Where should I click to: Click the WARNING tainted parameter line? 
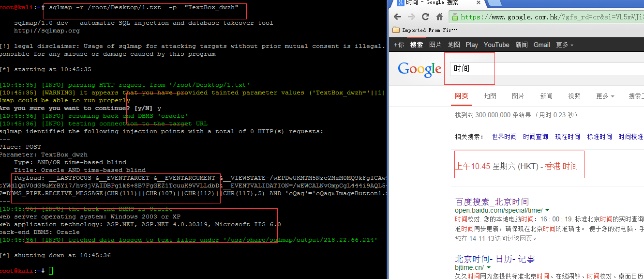click(193, 93)
